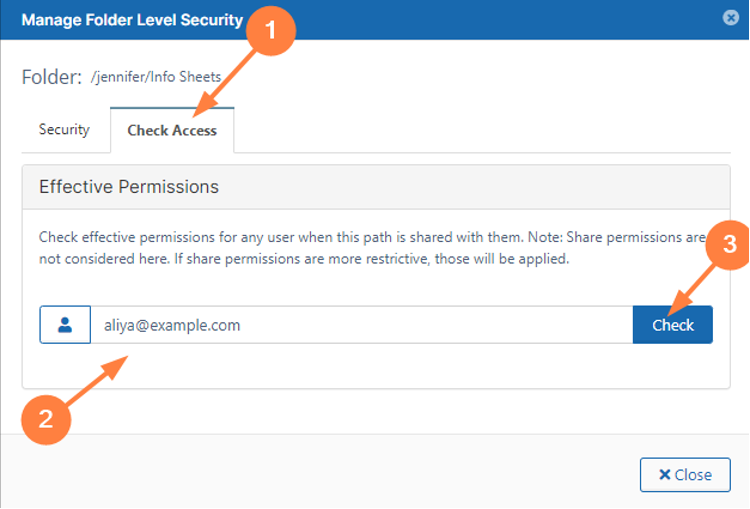This screenshot has width=750, height=509.
Task: Click the X glyph inside the Close button
Action: tap(663, 475)
